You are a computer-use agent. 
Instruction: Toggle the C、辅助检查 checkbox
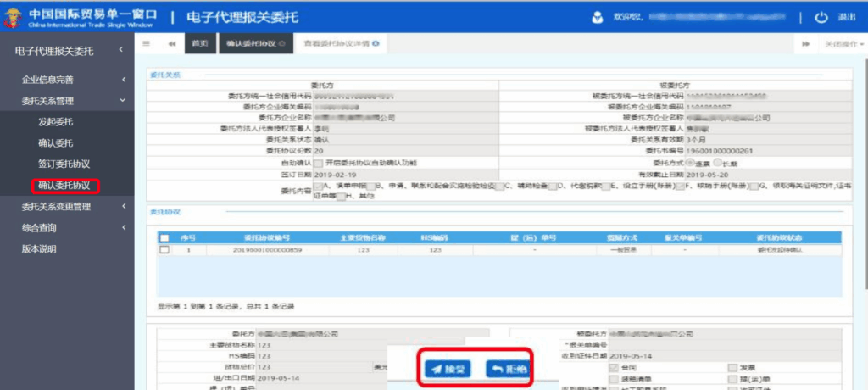pyautogui.click(x=498, y=187)
